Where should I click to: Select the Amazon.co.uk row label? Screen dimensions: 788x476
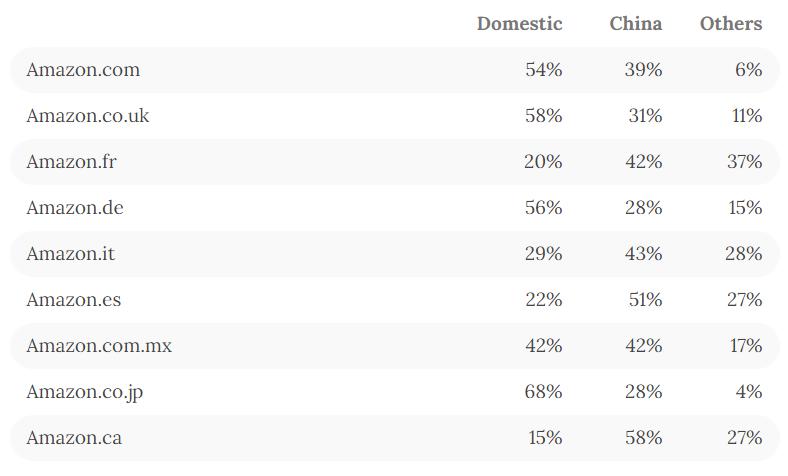click(88, 116)
